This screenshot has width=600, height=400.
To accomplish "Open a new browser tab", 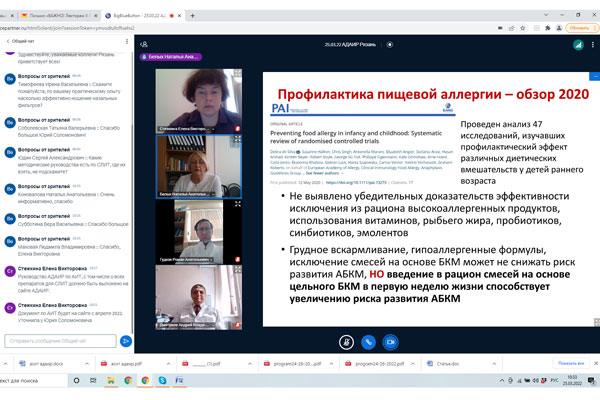I will click(x=192, y=16).
